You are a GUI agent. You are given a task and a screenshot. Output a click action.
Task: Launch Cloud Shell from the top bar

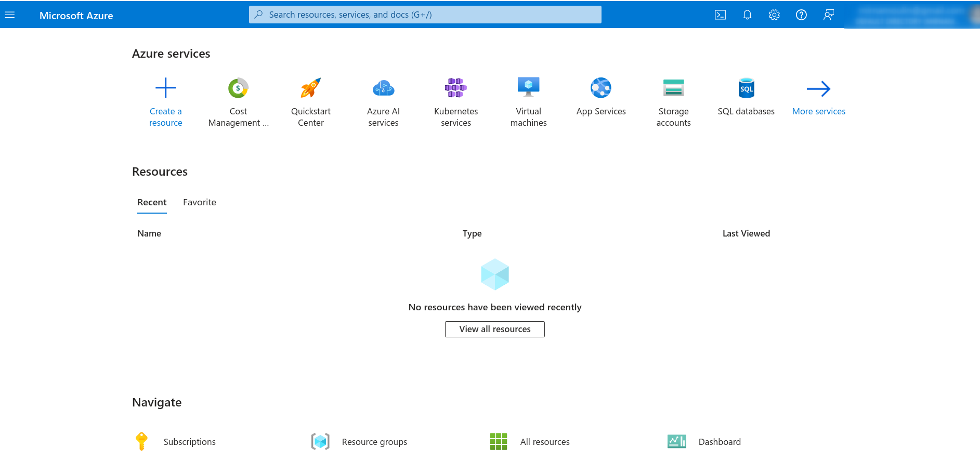pyautogui.click(x=720, y=15)
